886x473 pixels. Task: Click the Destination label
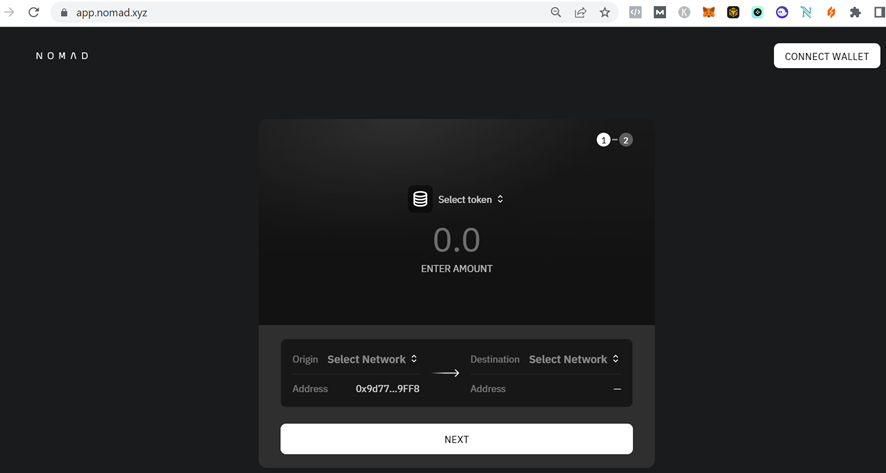[495, 359]
